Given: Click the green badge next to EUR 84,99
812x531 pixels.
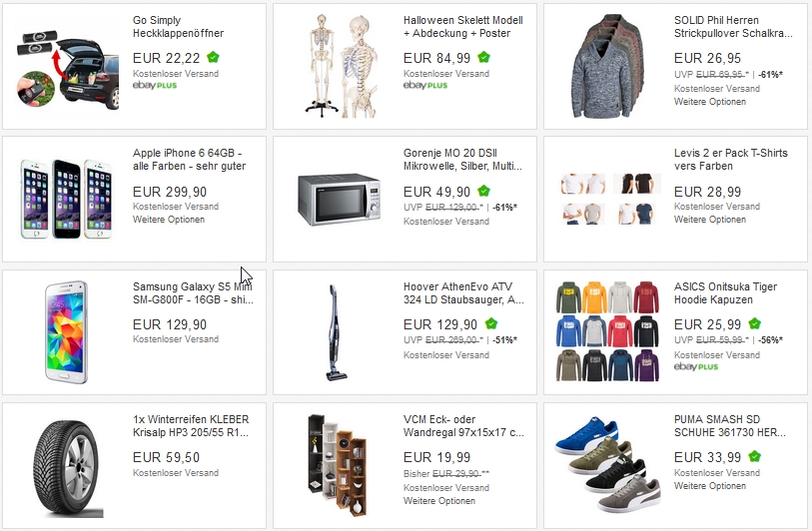Looking at the screenshot, I should point(483,58).
